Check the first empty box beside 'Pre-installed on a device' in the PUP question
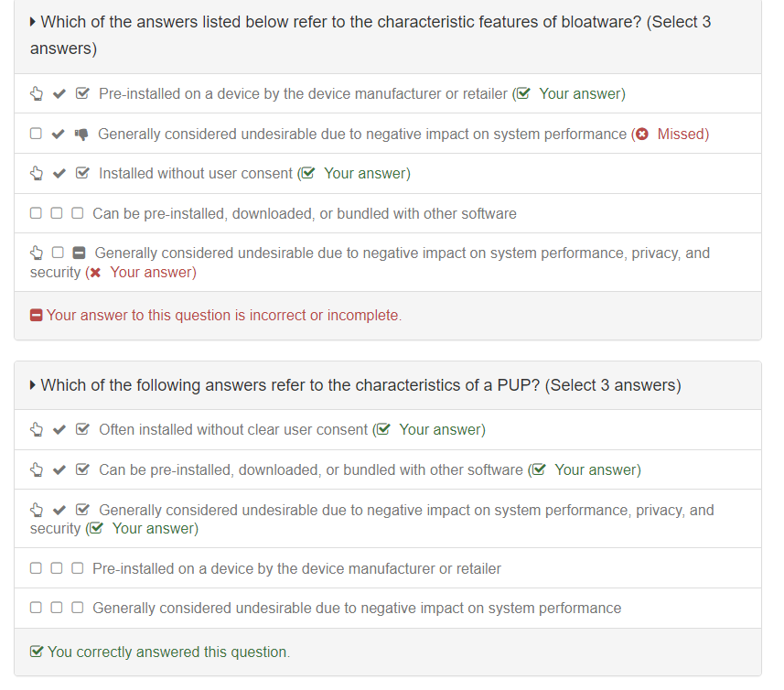Screen dimensions: 784x690 (x=36, y=568)
